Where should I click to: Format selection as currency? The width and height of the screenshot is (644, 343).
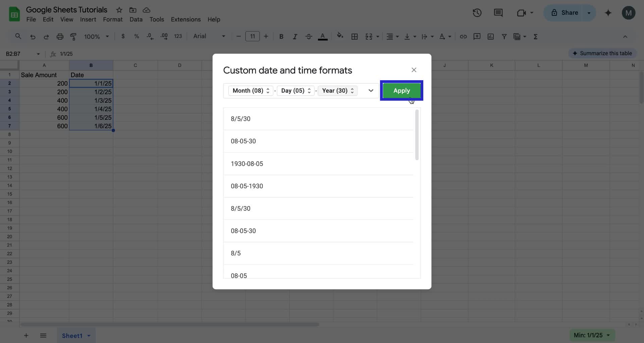pos(123,36)
